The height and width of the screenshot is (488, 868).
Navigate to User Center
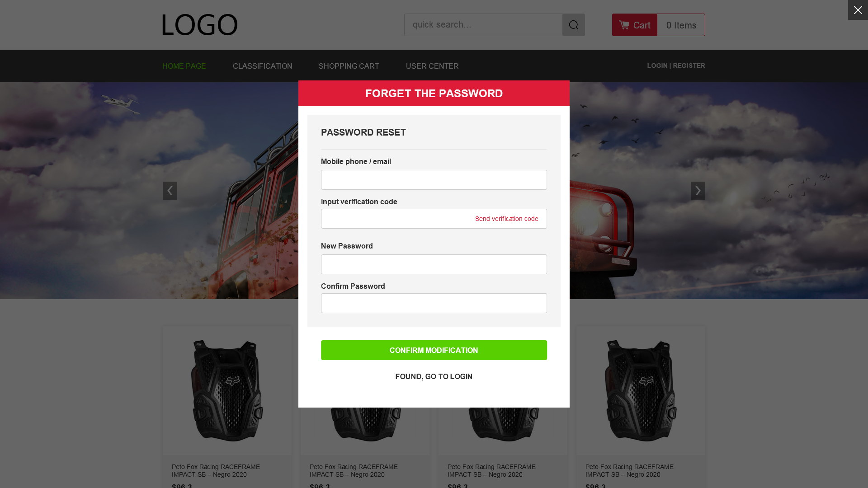pos(432,66)
